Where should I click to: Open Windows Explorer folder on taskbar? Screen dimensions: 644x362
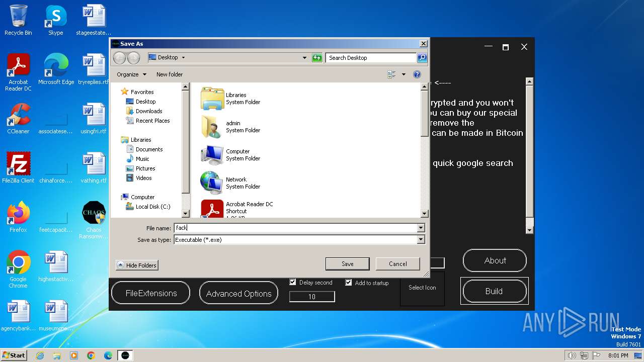pyautogui.click(x=57, y=355)
